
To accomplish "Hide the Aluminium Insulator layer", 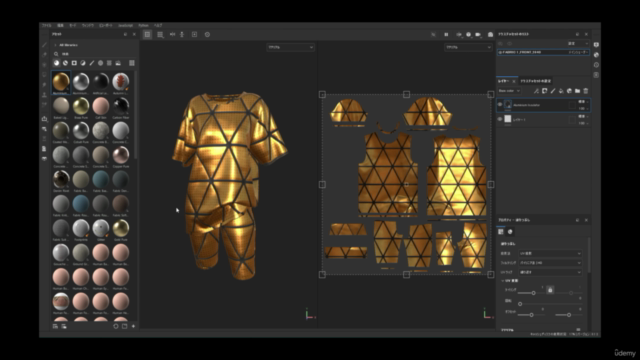I will click(500, 104).
